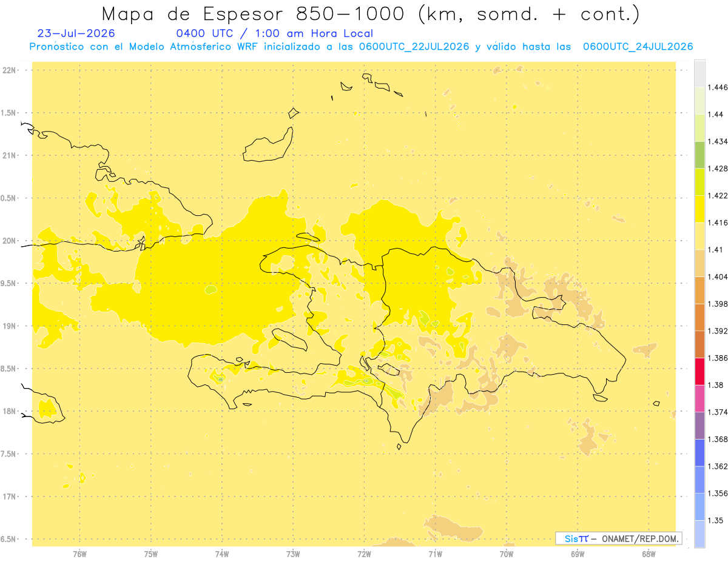The height and width of the screenshot is (562, 728).
Task: Click the 69W longitude axis label
Action: click(577, 554)
